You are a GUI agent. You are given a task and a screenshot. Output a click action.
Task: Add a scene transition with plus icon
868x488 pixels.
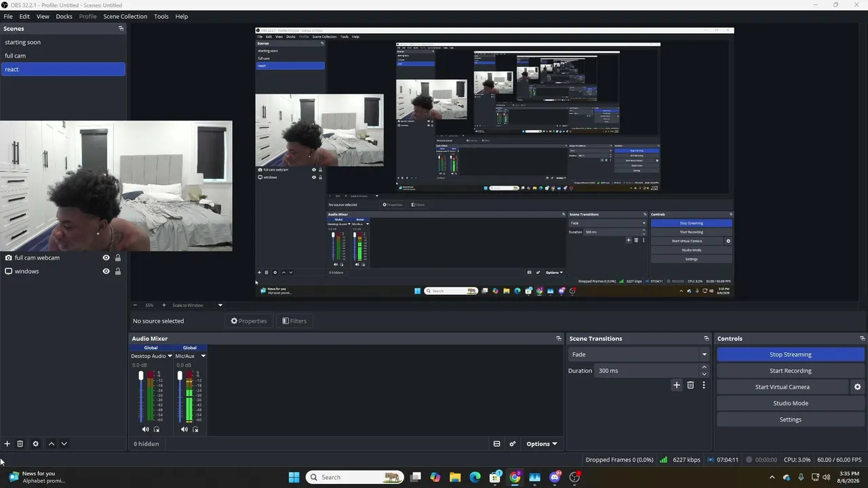point(676,385)
